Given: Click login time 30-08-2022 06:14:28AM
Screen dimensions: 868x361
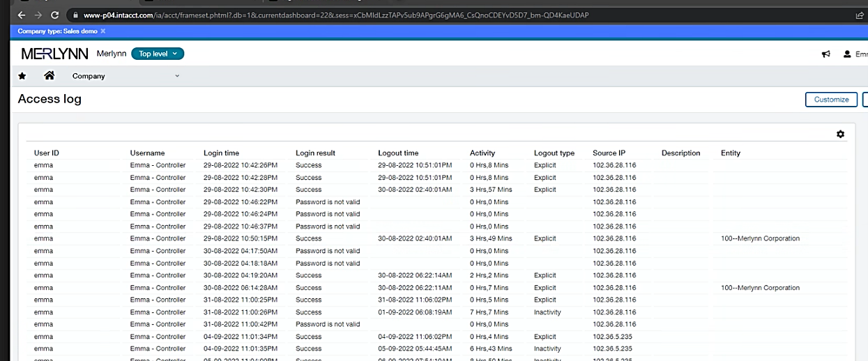Looking at the screenshot, I should (241, 288).
